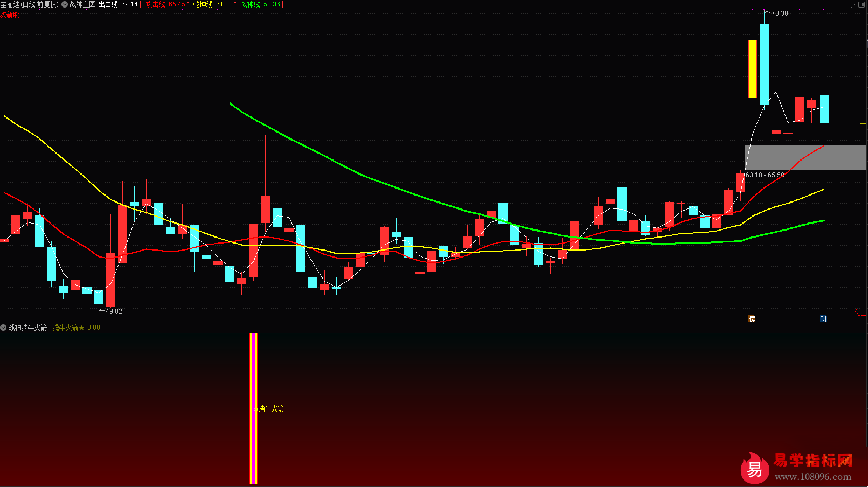This screenshot has width=868, height=487.
Task: Expand the 战神主图 indicator dropdown arrow
Action: 65,4
